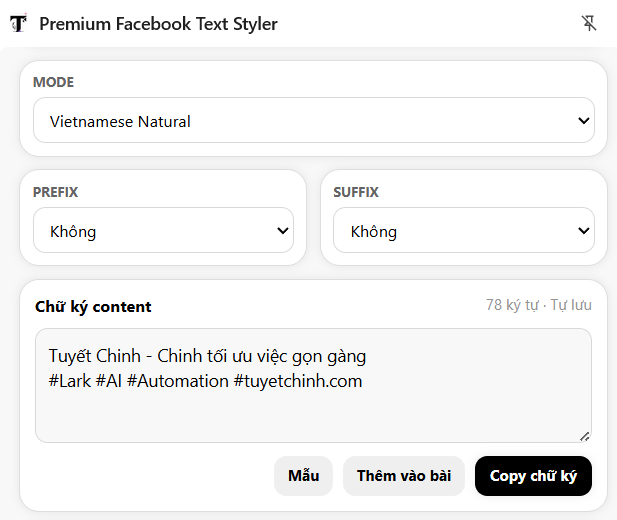
Task: Open the SUFFIX dropdown set to Không
Action: click(x=464, y=230)
